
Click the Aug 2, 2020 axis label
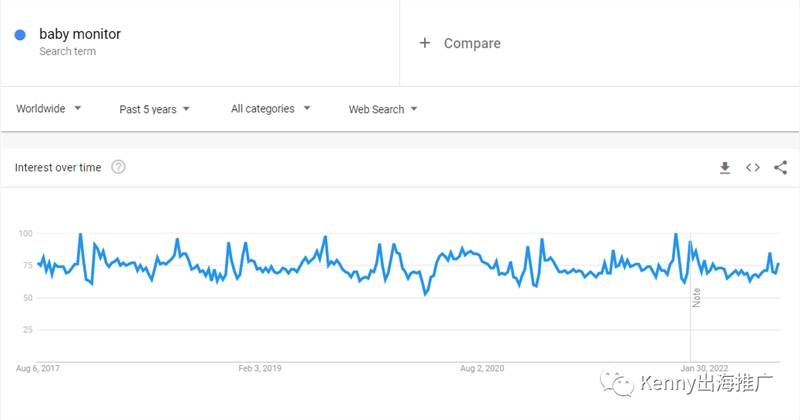click(x=482, y=368)
